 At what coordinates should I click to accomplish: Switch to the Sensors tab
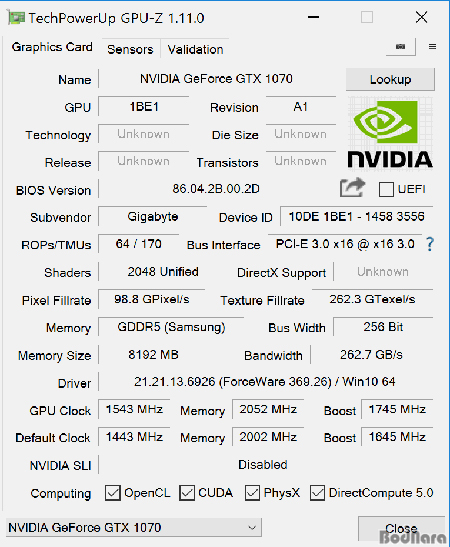coord(130,49)
